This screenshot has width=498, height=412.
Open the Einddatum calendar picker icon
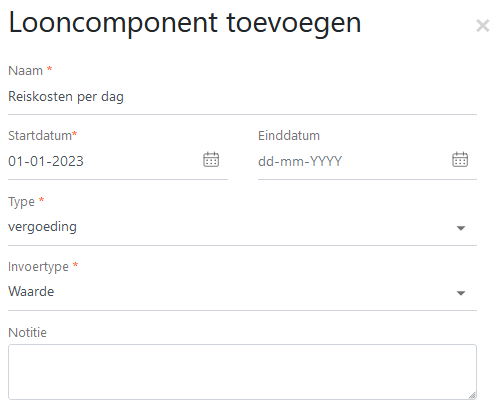click(x=460, y=159)
